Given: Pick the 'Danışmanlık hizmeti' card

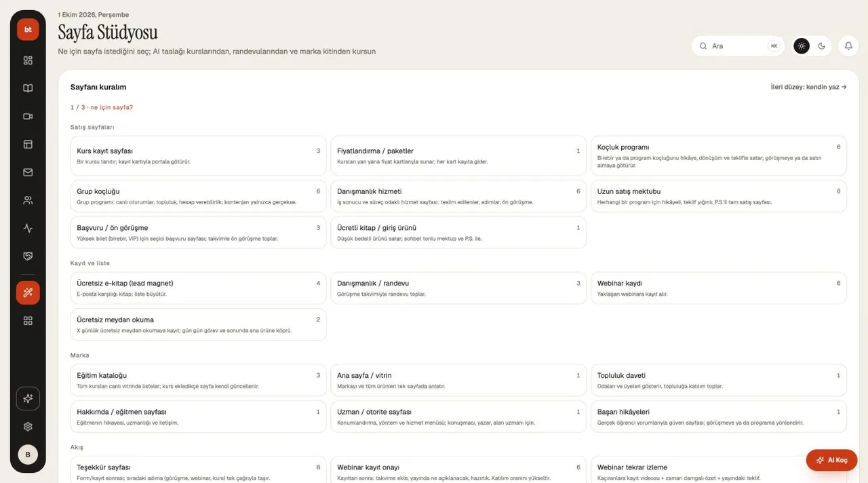Looking at the screenshot, I should click(x=458, y=196).
